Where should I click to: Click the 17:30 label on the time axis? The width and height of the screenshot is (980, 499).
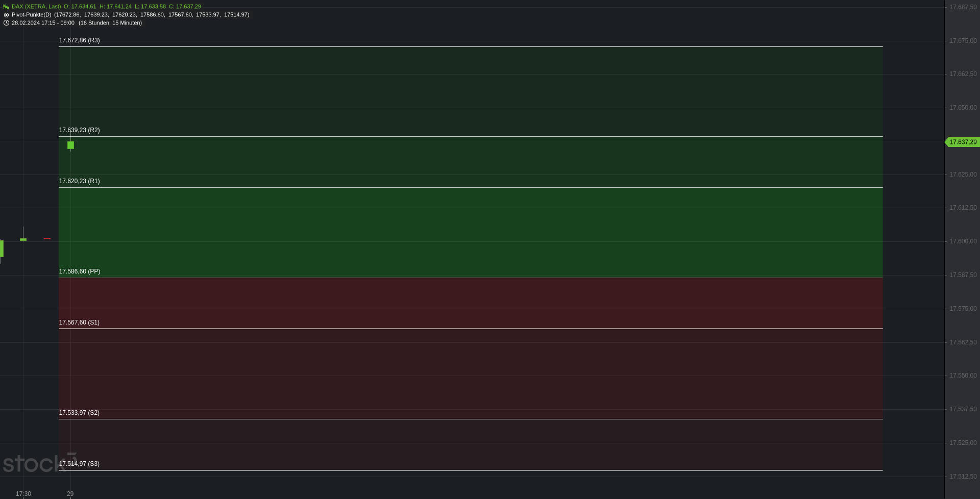[23, 494]
